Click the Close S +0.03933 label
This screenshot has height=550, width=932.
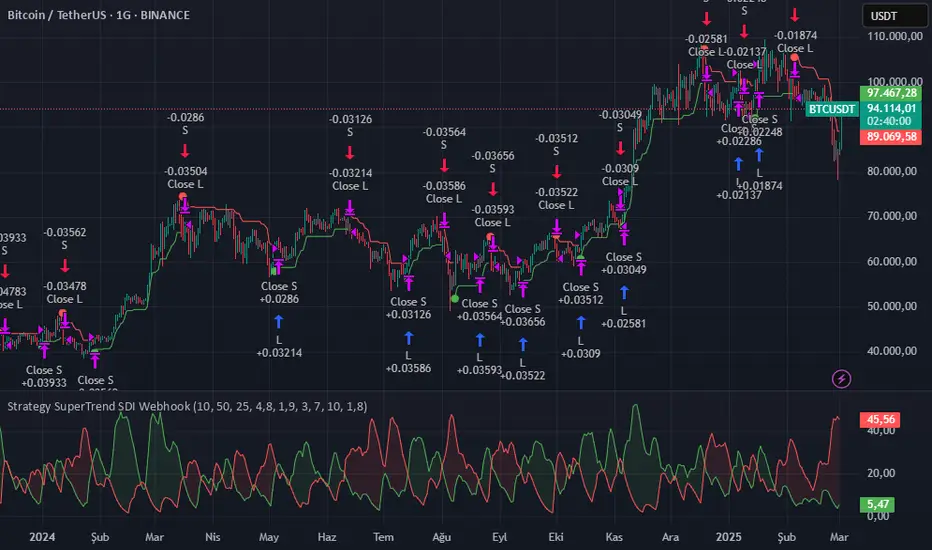[x=44, y=376]
